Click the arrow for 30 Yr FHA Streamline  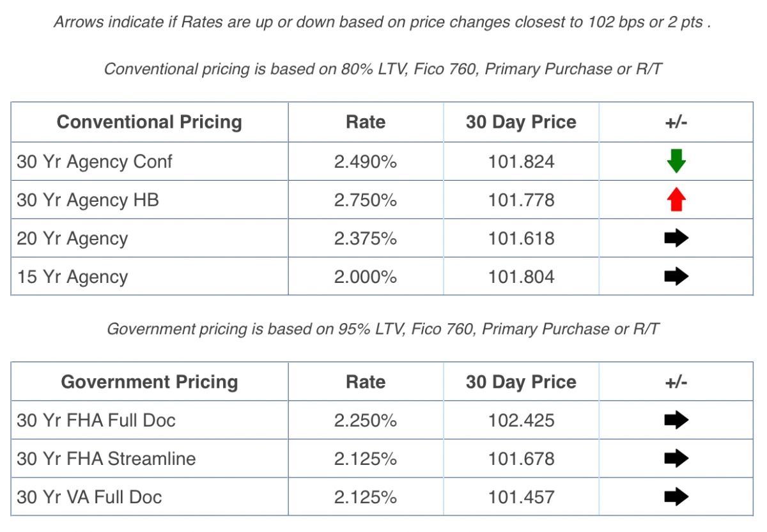pos(676,459)
